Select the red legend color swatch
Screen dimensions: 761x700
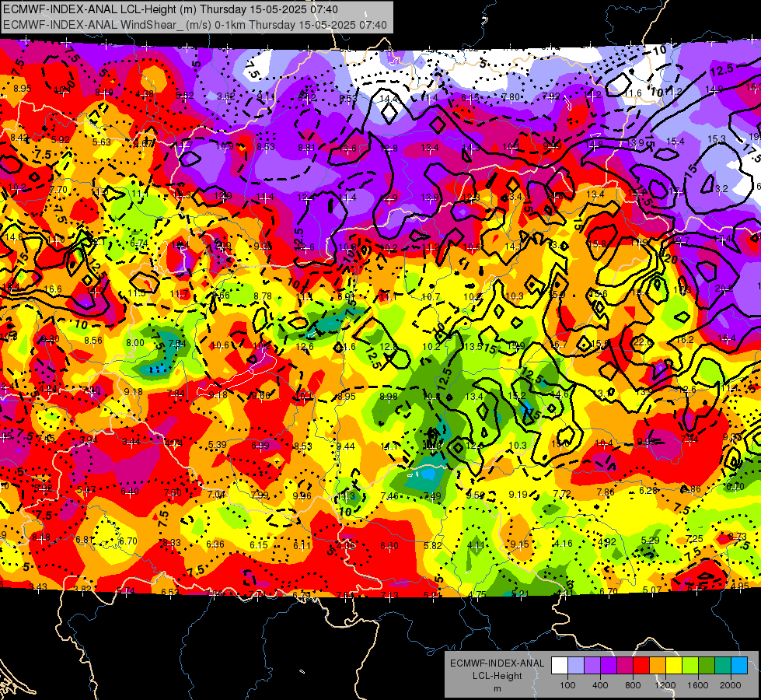641,665
